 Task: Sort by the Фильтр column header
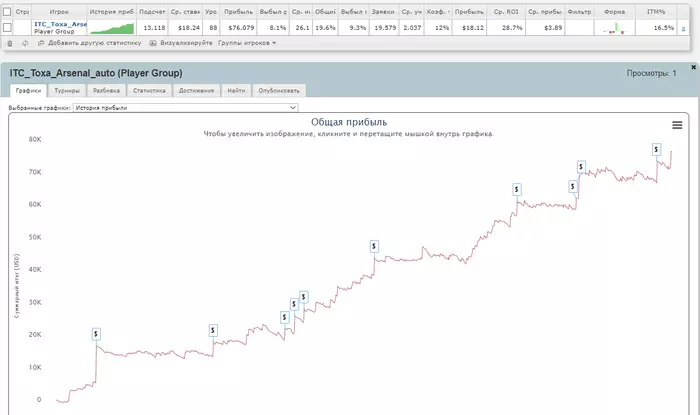[x=579, y=12]
